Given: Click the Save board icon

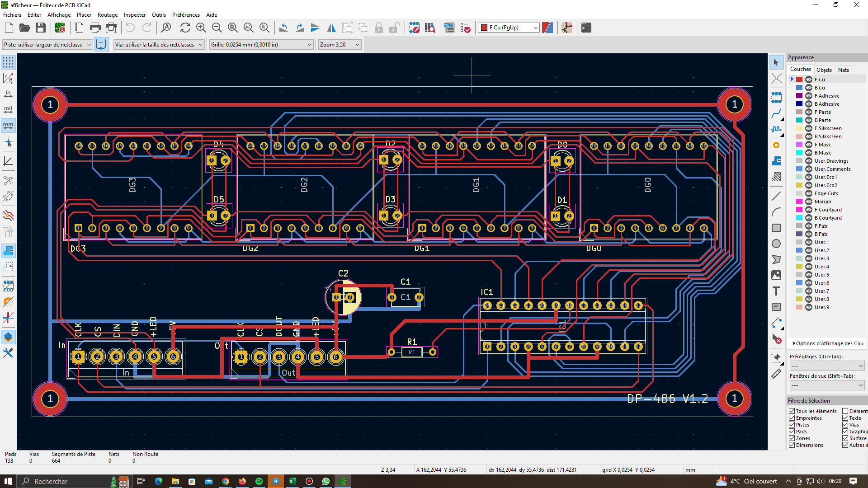Looking at the screenshot, I should click(x=41, y=28).
